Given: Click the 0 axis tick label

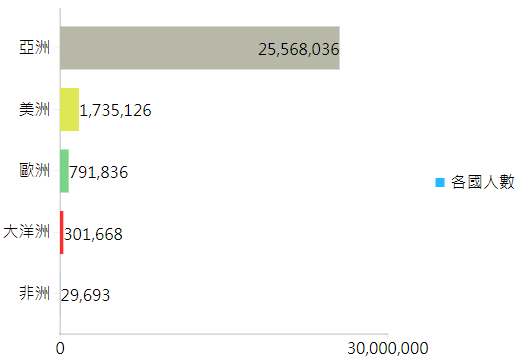Looking at the screenshot, I should point(60,349).
